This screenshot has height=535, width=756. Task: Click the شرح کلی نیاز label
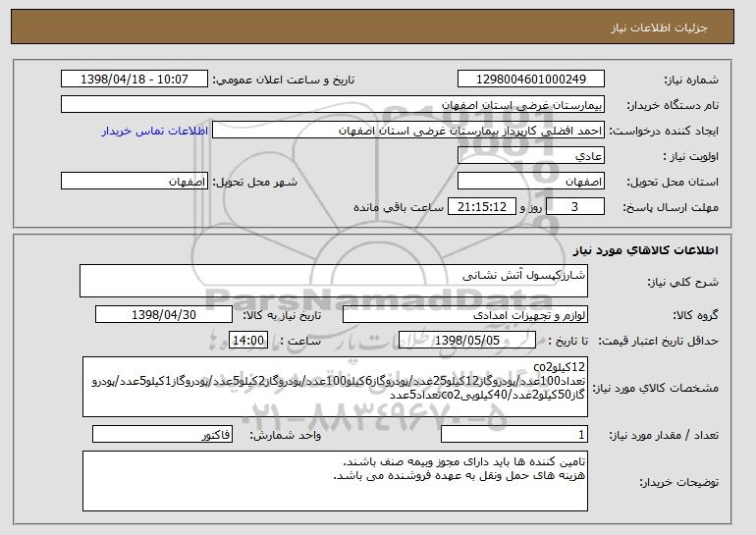(x=682, y=282)
